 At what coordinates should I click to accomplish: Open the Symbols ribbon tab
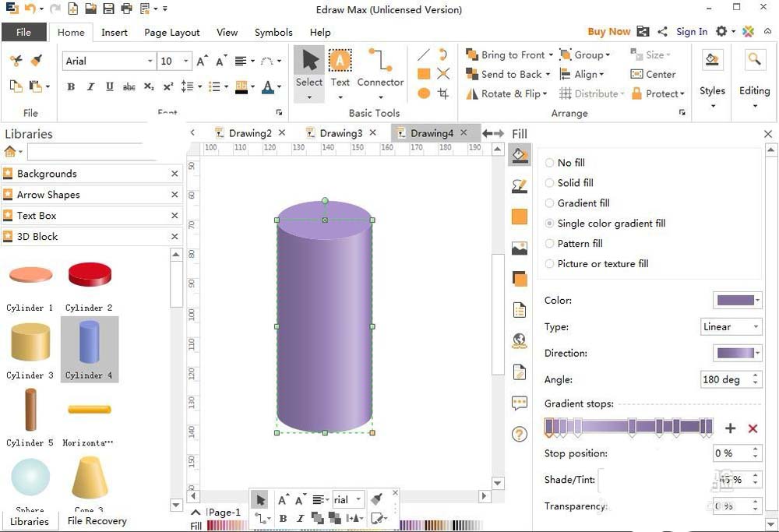[273, 32]
